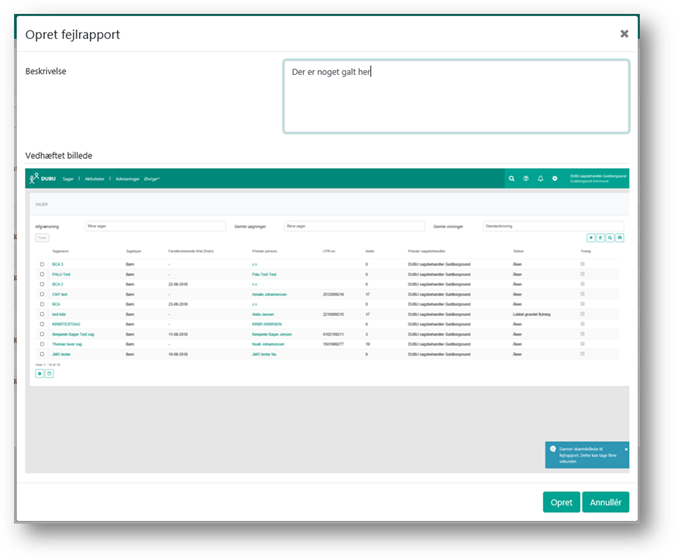Click the notifications bell icon
The width and height of the screenshot is (675, 559).
click(540, 178)
